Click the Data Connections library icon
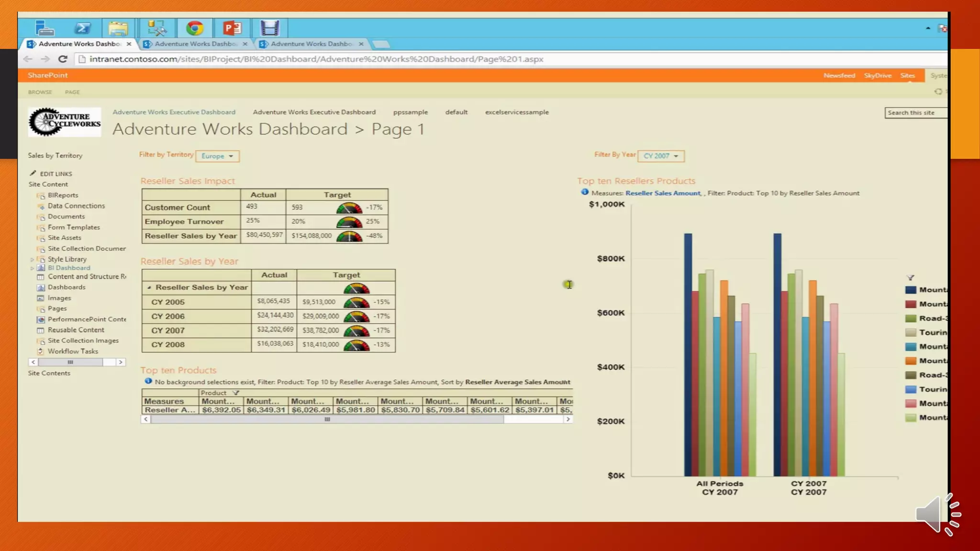 (41, 206)
